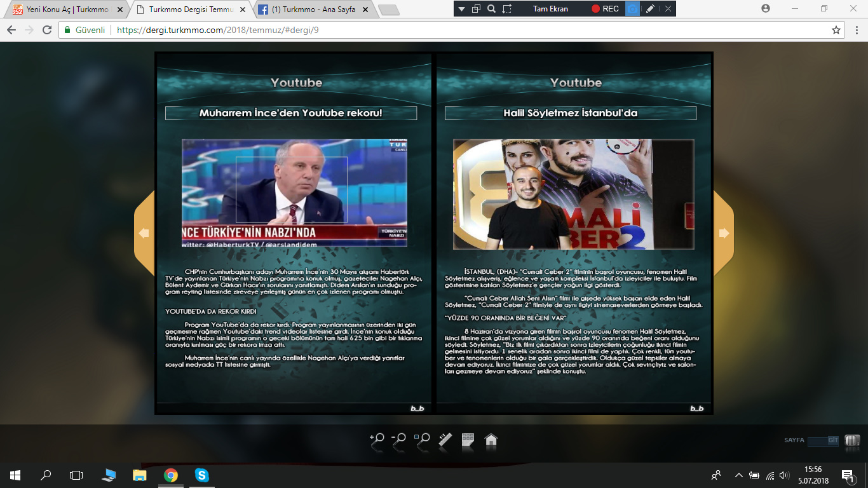The width and height of the screenshot is (868, 488).
Task: Click the 'Muharrem İnce'den Youtube rekoru!' headline
Action: pyautogui.click(x=290, y=113)
